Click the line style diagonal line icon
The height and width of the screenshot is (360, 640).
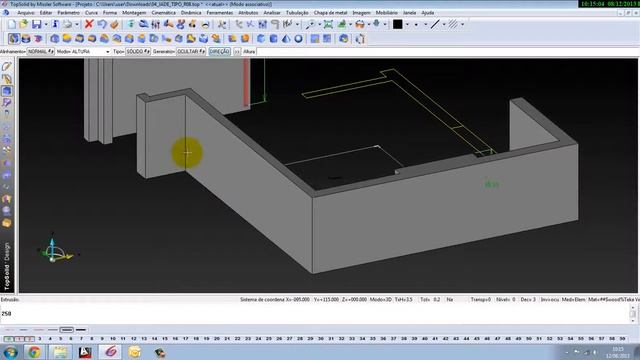click(435, 24)
